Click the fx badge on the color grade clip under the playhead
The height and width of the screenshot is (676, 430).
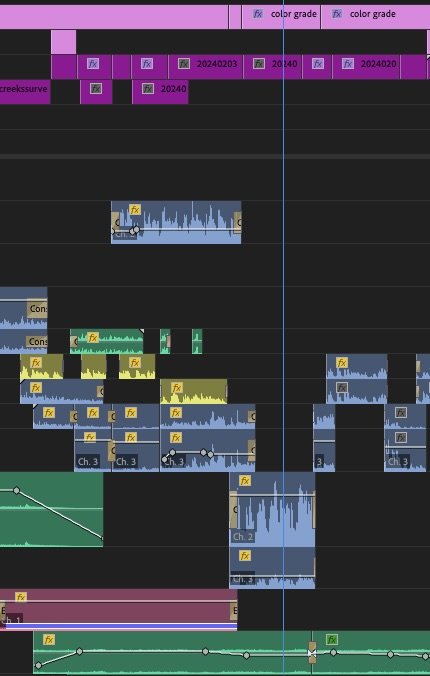click(x=257, y=14)
